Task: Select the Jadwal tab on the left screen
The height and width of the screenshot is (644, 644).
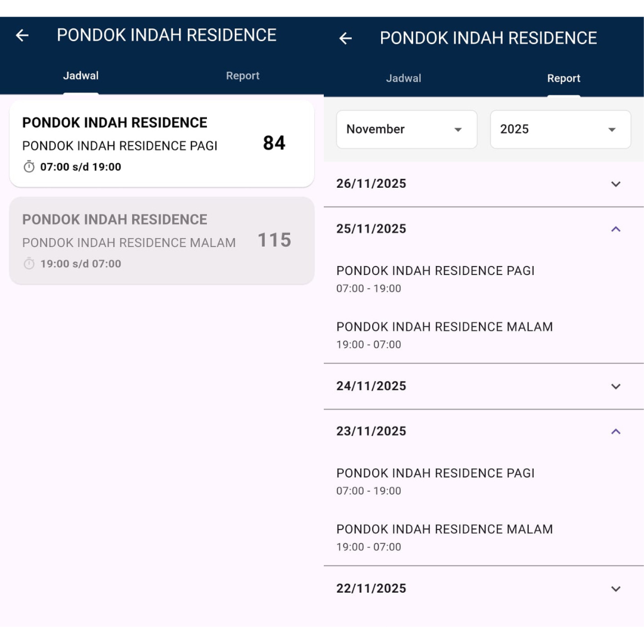Action: (81, 76)
